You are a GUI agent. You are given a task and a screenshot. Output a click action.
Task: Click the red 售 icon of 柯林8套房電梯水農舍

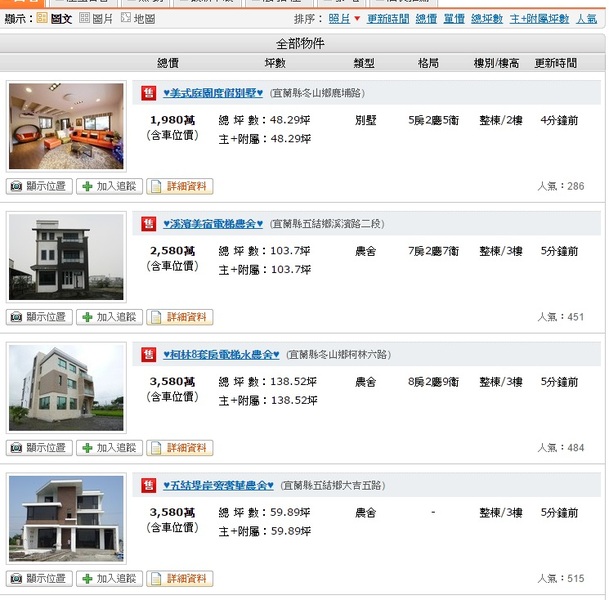pos(149,354)
